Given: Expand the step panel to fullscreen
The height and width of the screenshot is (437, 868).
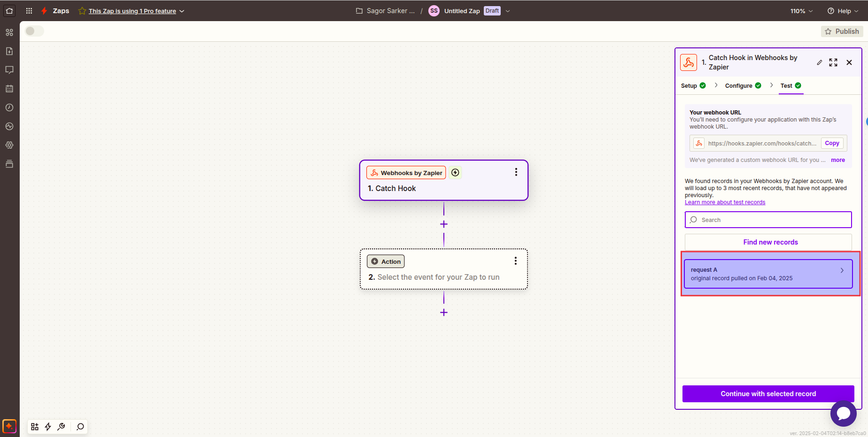Looking at the screenshot, I should click(x=833, y=62).
